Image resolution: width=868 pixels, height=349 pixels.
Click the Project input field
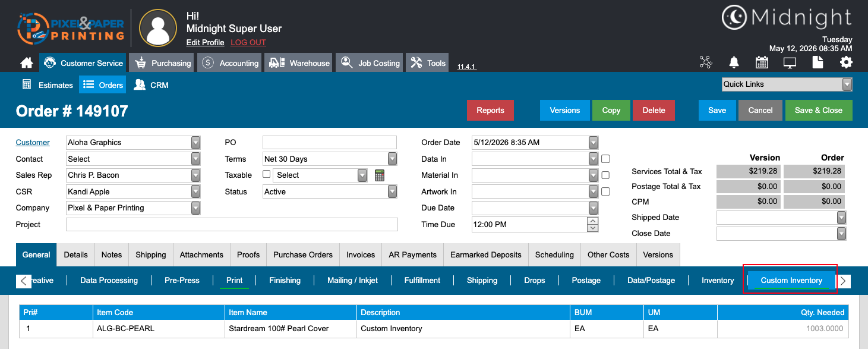click(232, 224)
